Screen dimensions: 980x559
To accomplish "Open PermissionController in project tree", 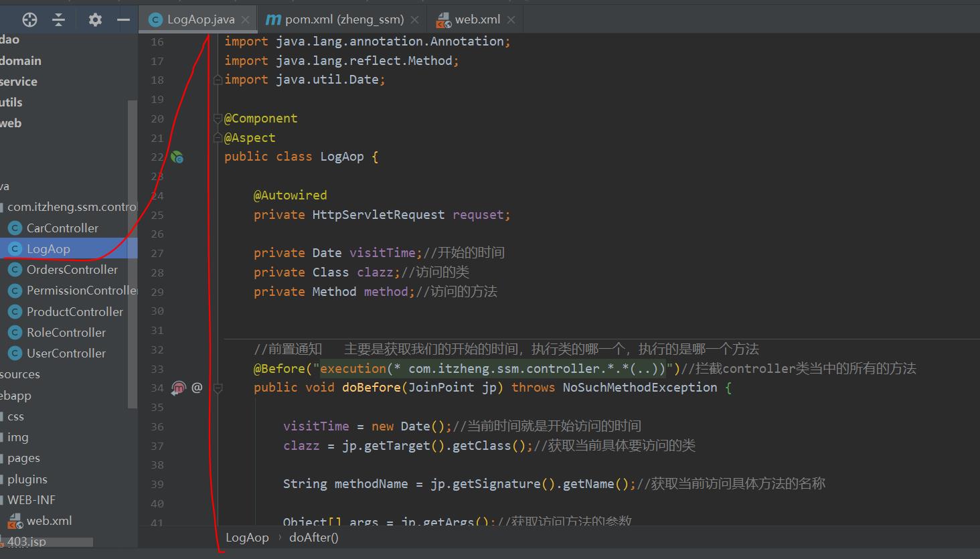I will [82, 290].
